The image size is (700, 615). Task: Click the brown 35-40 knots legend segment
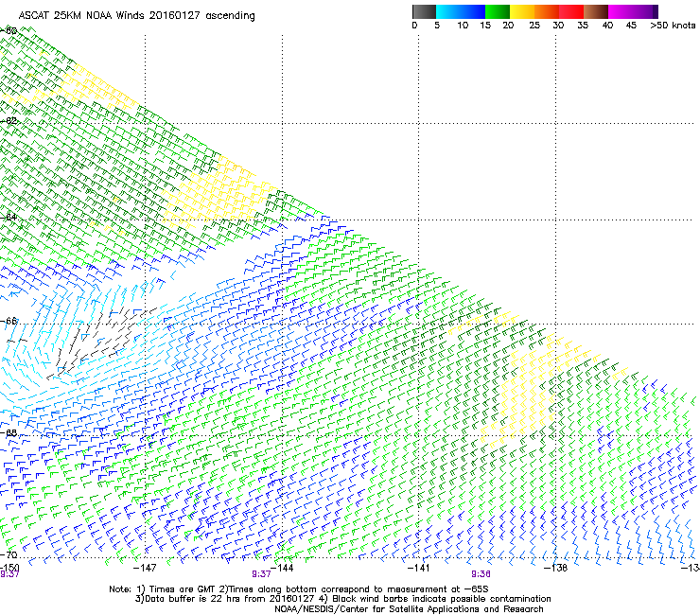(x=596, y=11)
